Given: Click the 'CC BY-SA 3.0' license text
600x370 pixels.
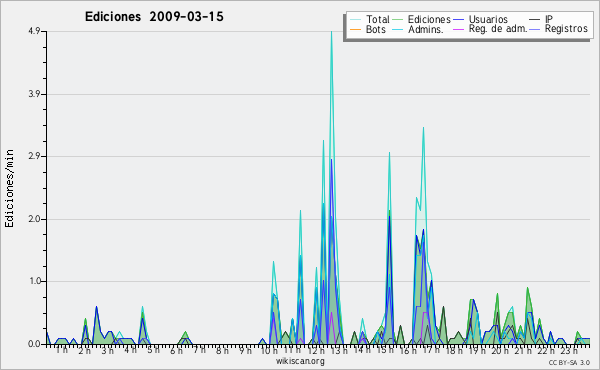Looking at the screenshot, I should (x=569, y=362).
